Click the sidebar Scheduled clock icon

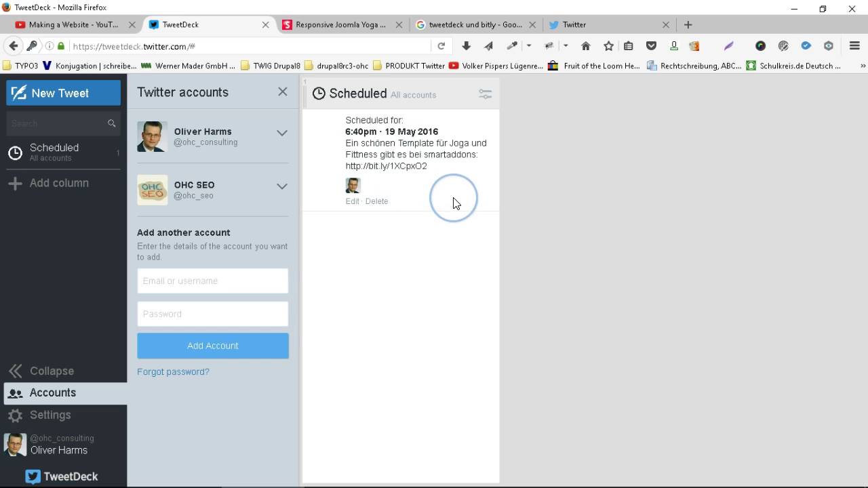click(15, 152)
